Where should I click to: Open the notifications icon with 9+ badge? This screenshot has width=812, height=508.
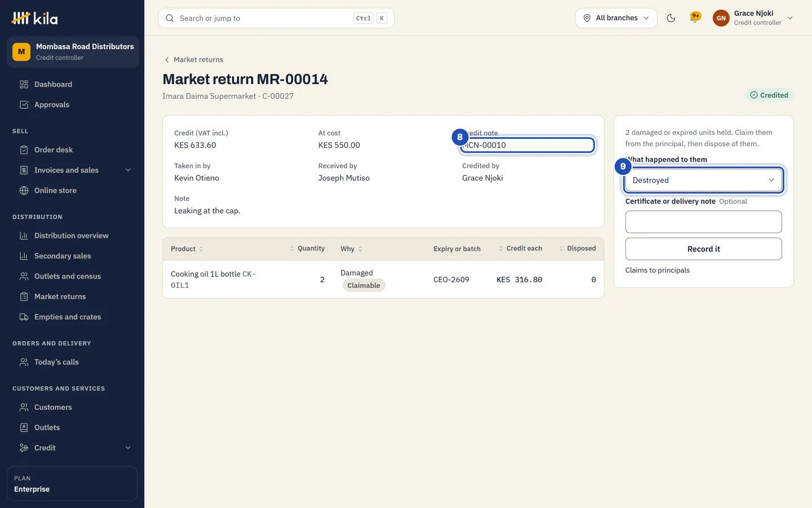695,17
